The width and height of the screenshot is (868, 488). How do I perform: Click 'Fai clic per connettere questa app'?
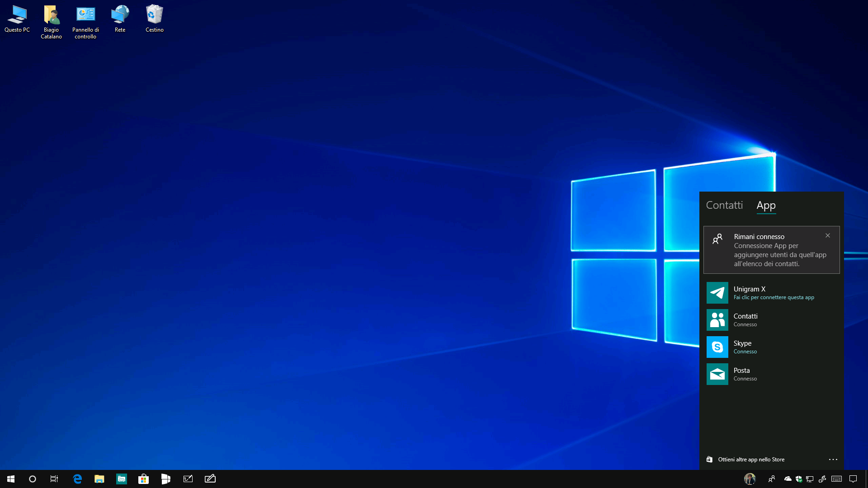[774, 297]
